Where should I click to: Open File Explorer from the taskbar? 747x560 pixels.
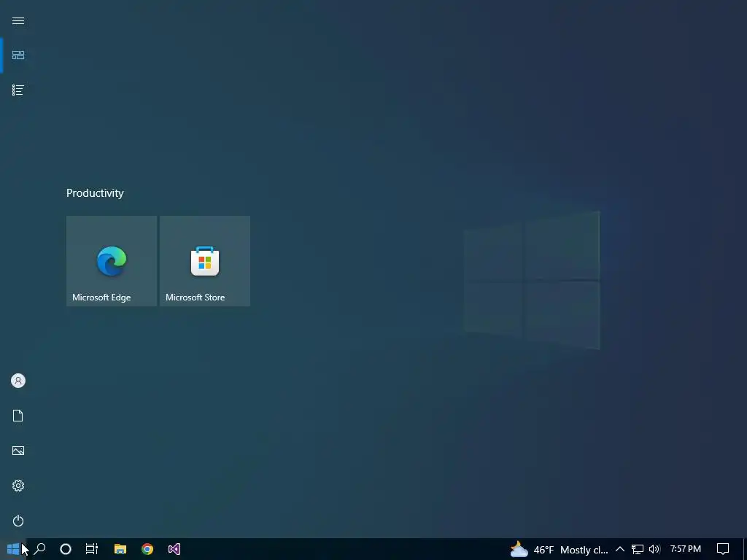click(120, 549)
